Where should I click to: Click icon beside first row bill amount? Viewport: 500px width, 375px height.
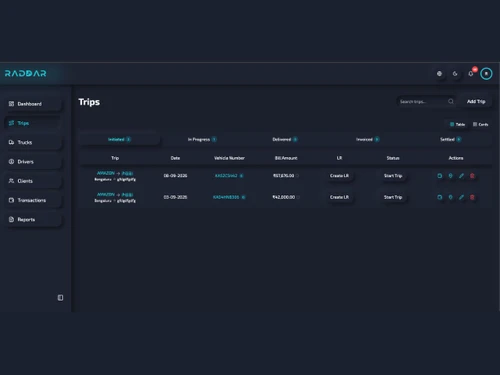pos(297,176)
